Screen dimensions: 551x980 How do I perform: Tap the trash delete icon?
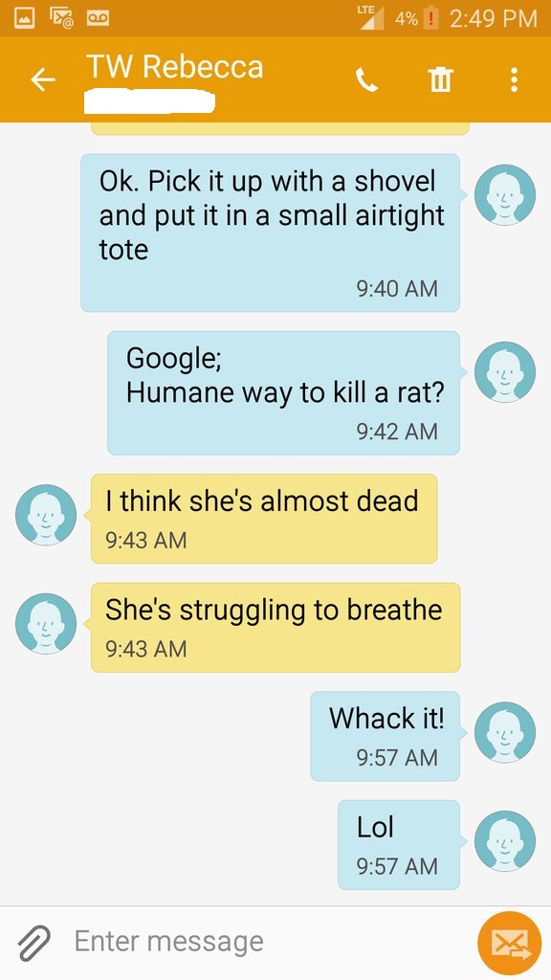point(440,79)
